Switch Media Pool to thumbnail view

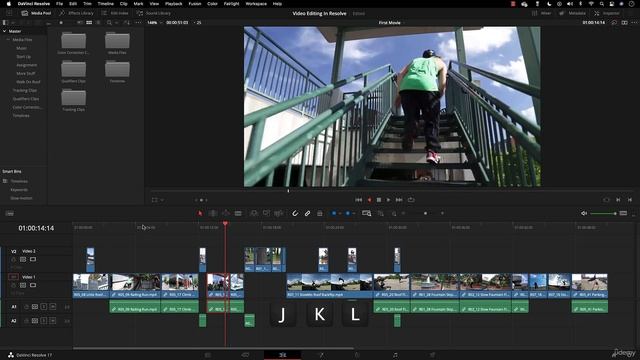pos(89,22)
